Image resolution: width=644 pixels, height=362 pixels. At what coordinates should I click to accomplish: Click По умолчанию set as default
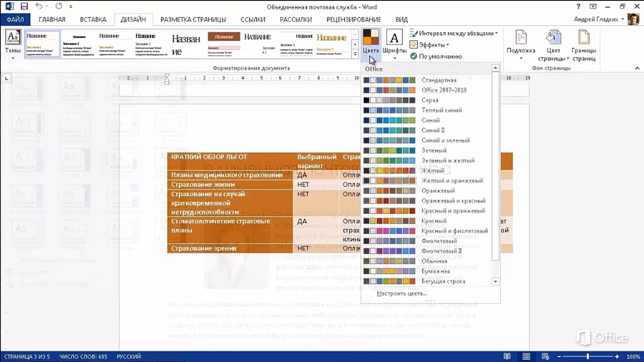(436, 56)
